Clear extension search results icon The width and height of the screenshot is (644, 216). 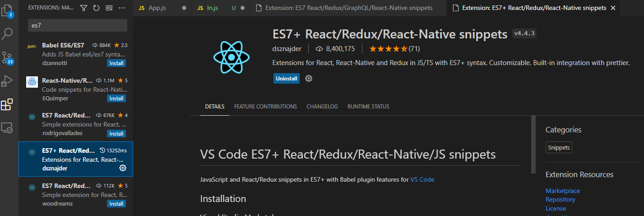pyautogui.click(x=109, y=8)
